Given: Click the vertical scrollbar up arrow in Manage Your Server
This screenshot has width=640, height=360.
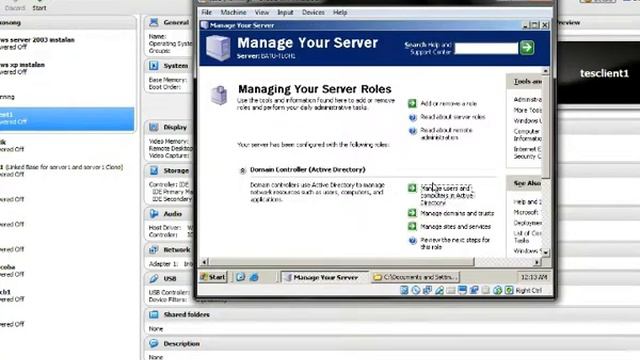Looking at the screenshot, I should (546, 71).
